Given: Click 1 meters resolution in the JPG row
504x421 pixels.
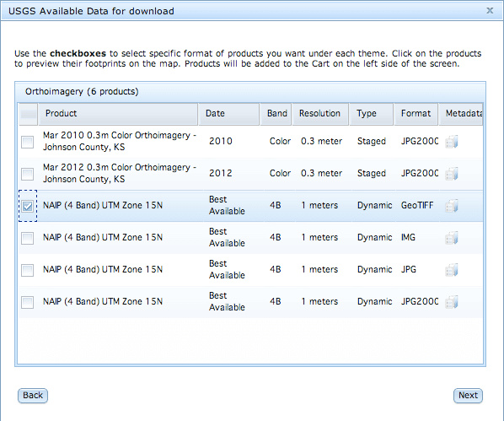Looking at the screenshot, I should click(x=319, y=269).
